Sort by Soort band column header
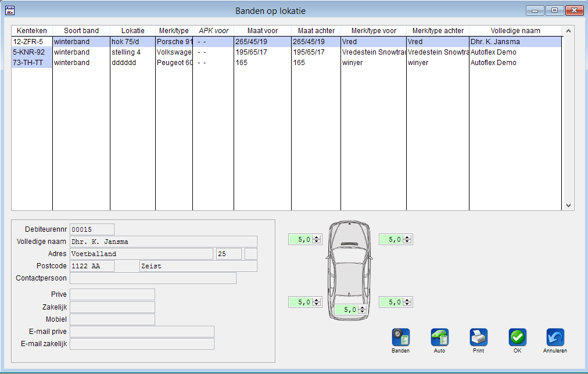The image size is (588, 374). pos(81,31)
